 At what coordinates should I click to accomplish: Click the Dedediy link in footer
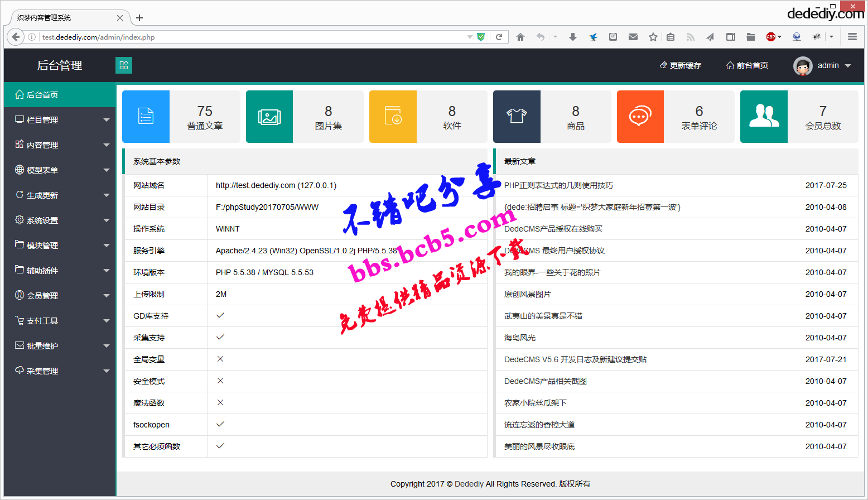tap(469, 484)
